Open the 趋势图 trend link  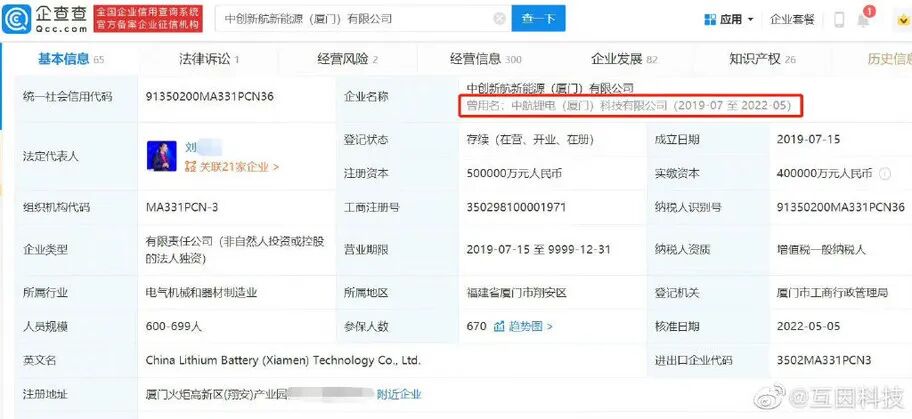tap(530, 326)
